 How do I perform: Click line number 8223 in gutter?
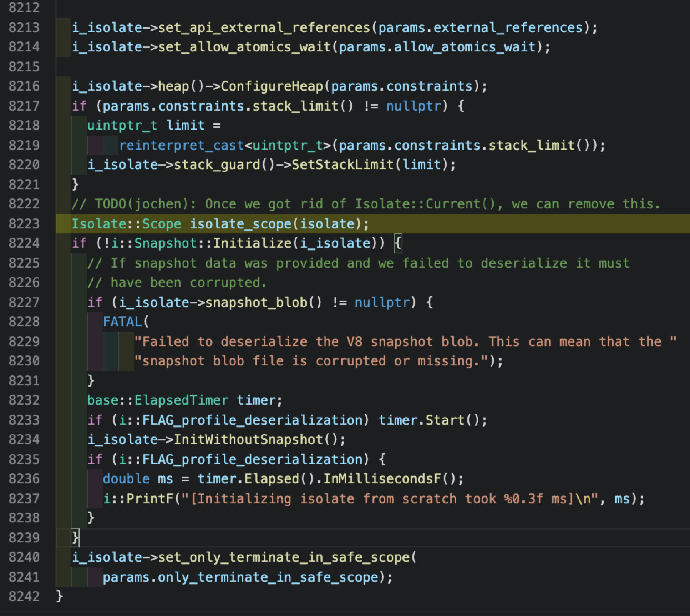click(24, 224)
